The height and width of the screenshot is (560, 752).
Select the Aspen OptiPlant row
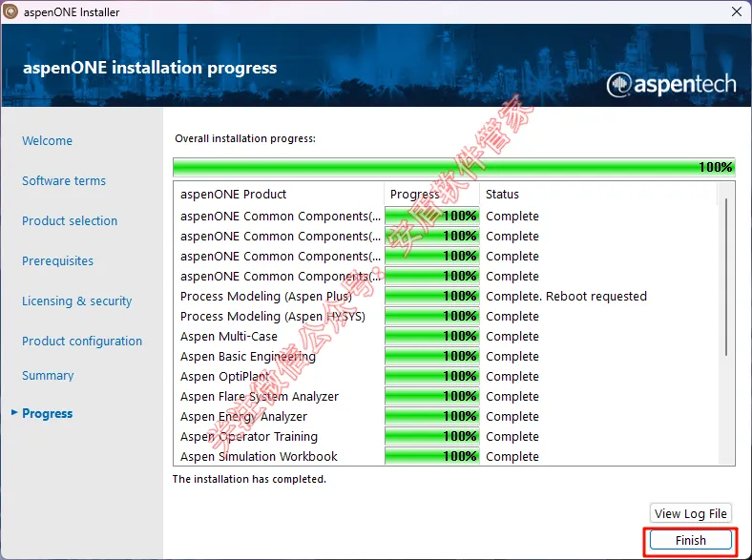[x=446, y=377]
